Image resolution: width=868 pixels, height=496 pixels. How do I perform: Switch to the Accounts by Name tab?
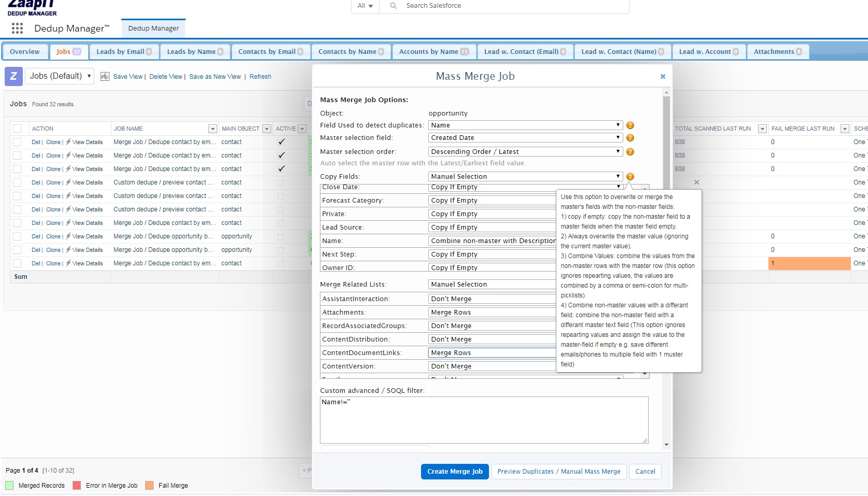coord(433,51)
